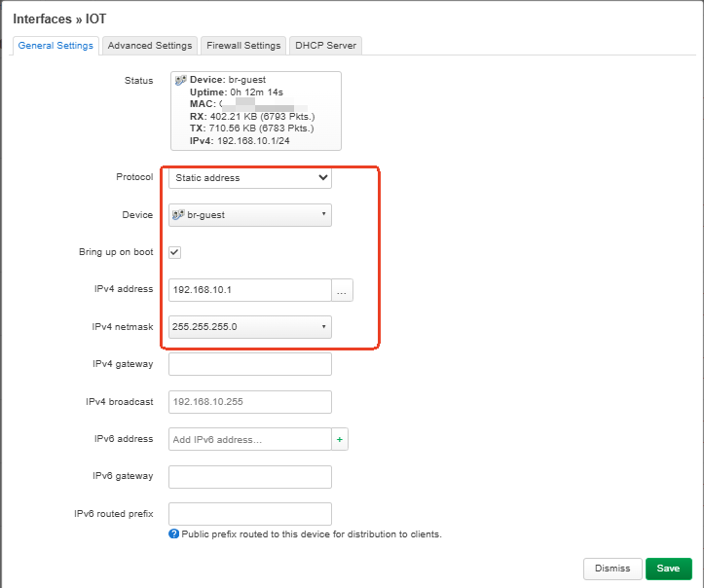Switch to the General Settings tab

click(x=56, y=46)
